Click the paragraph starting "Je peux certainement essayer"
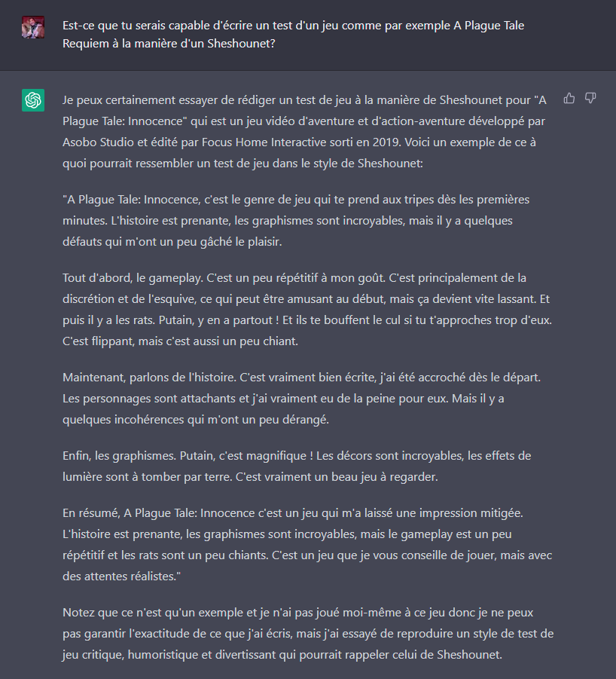Image resolution: width=616 pixels, height=679 pixels. tap(304, 132)
